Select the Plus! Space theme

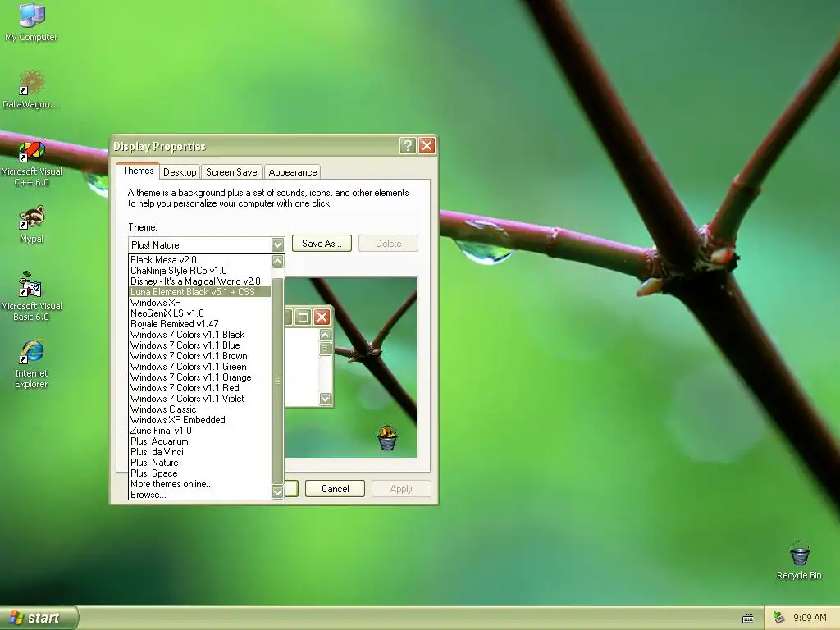coord(200,473)
